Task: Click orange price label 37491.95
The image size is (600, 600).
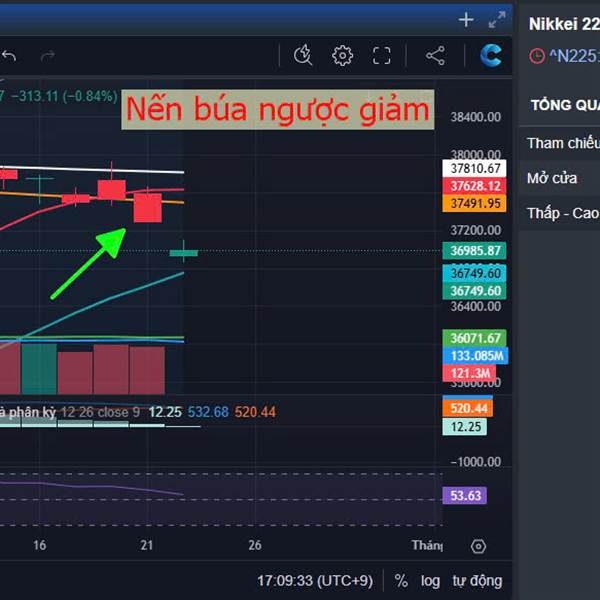Action: coord(474,204)
